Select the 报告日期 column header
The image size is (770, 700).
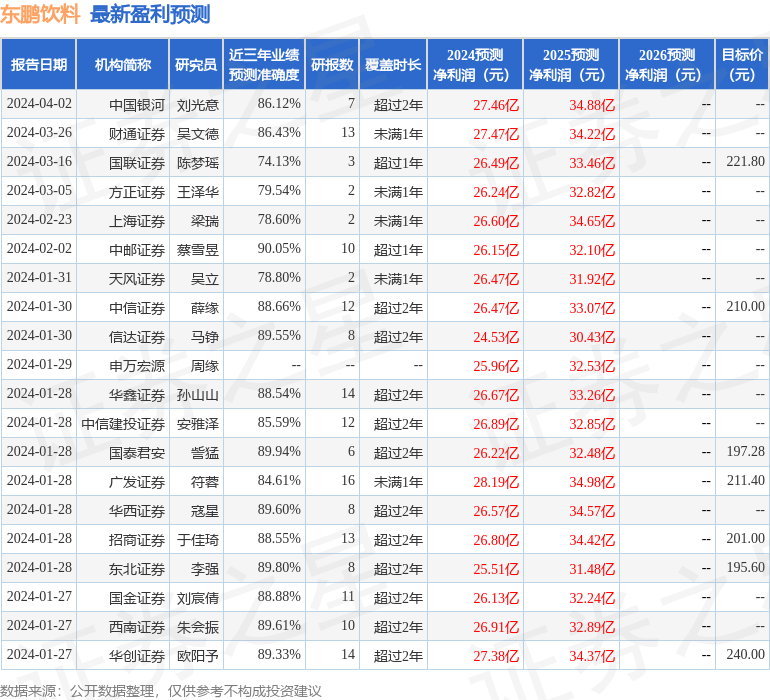[39, 64]
